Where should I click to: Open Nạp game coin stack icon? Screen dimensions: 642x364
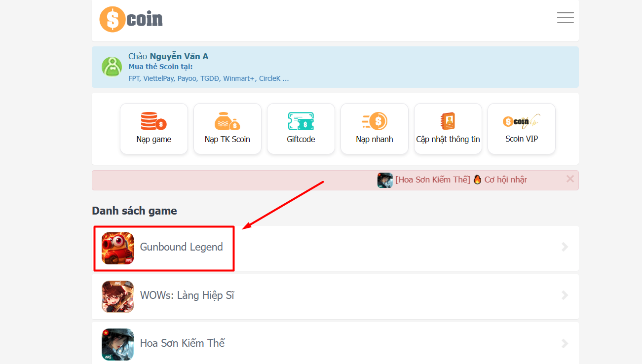pos(153,121)
